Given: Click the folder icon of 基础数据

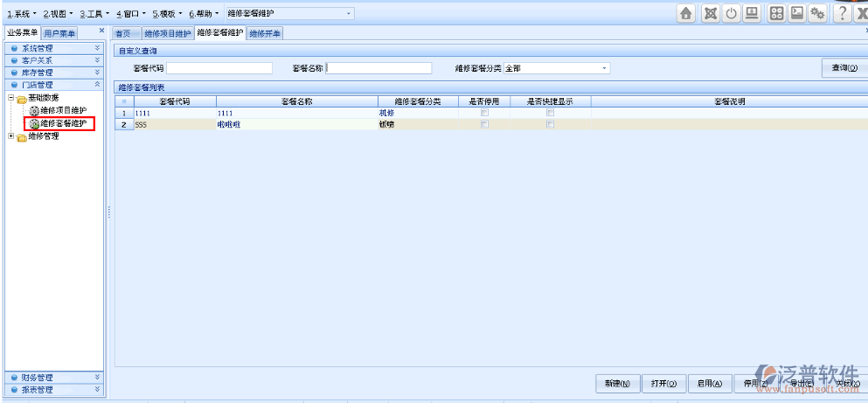Looking at the screenshot, I should pos(22,99).
